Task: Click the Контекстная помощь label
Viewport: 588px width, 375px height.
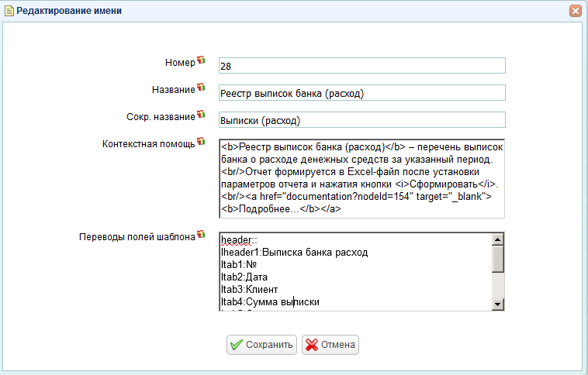Action: tap(148, 144)
